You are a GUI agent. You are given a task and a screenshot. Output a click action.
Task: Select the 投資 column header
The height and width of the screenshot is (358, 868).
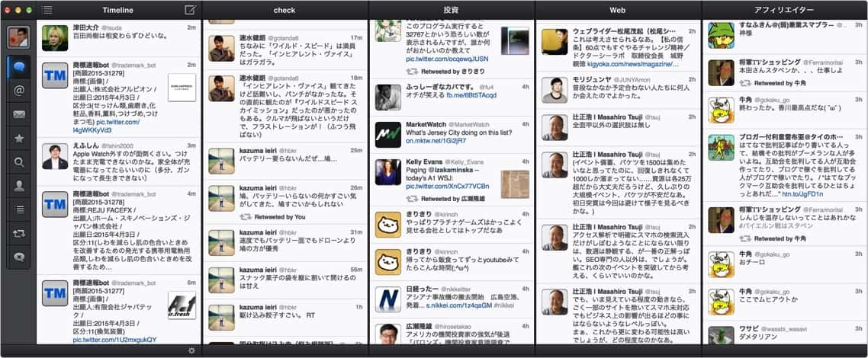tap(451, 10)
